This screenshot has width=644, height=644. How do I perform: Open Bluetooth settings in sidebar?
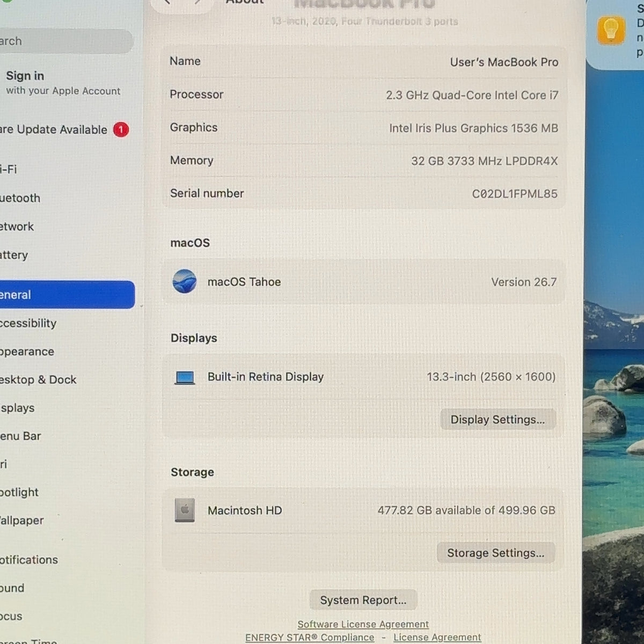20,198
